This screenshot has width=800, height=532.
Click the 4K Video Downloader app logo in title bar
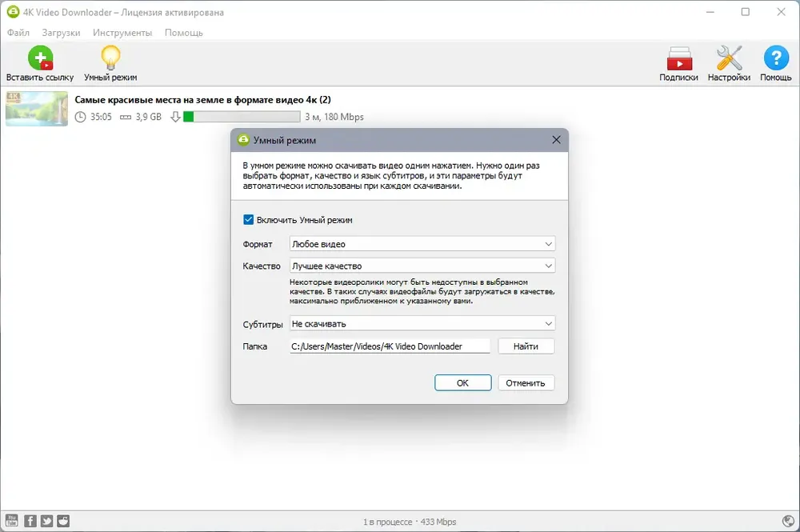[x=13, y=12]
